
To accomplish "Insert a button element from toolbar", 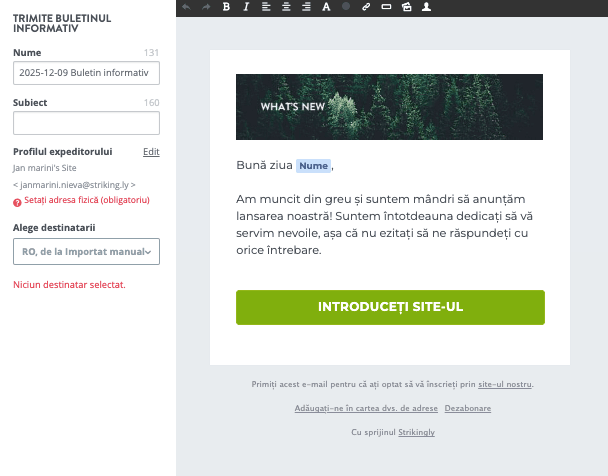I will tap(387, 7).
